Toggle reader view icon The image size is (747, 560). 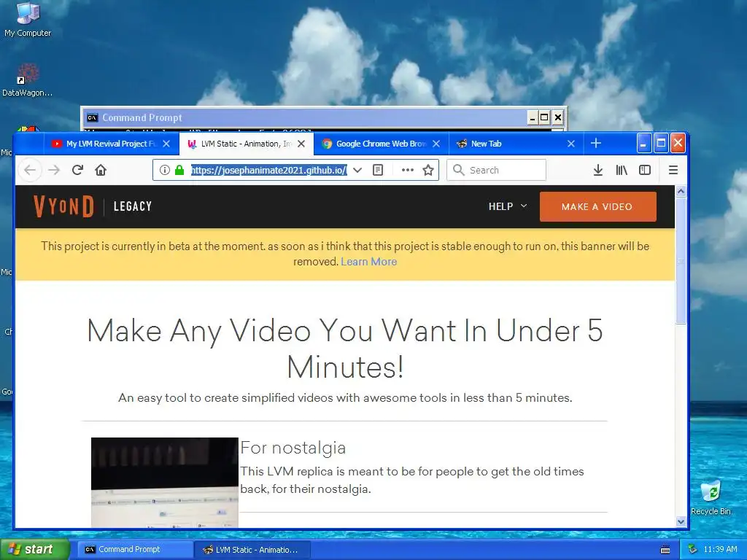[378, 170]
